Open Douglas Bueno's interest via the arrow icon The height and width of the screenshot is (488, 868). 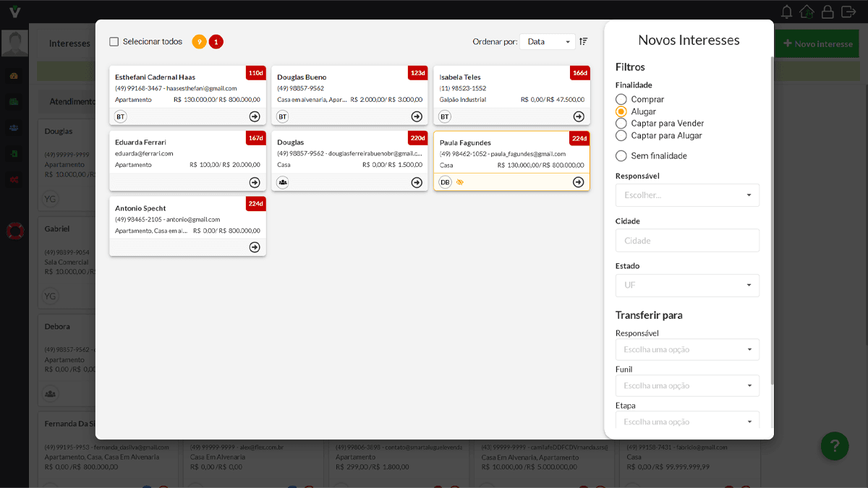point(417,116)
